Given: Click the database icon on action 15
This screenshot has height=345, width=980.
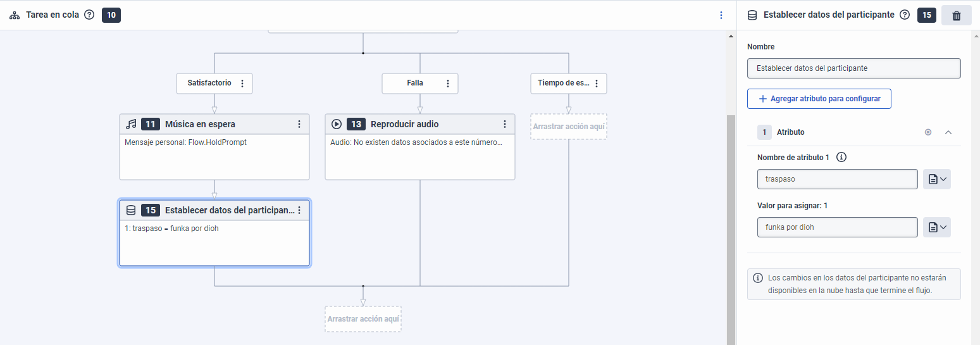Looking at the screenshot, I should coord(131,210).
